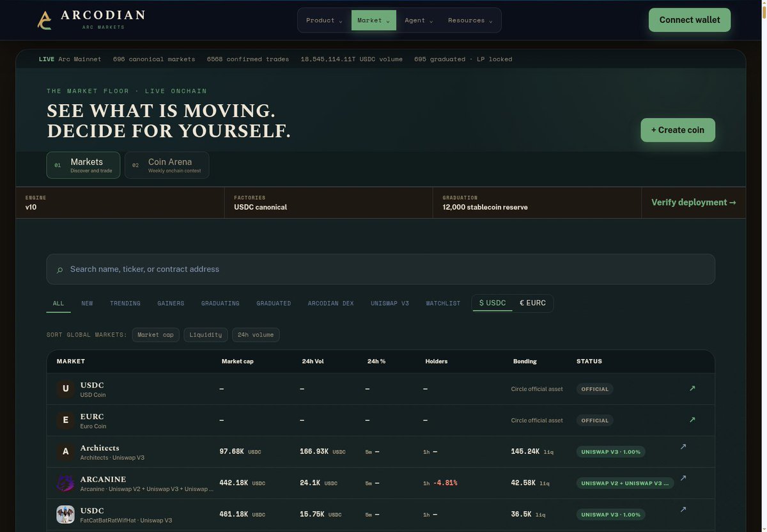Screen dimensions: 767x532
Task: Select the NEW filter tab
Action: 87,303
